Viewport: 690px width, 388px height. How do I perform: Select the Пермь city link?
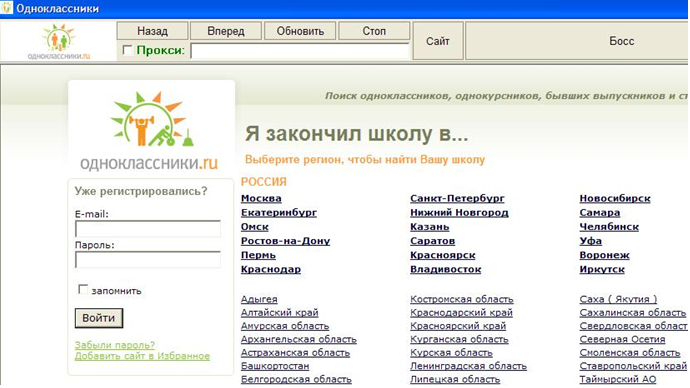pyautogui.click(x=258, y=255)
